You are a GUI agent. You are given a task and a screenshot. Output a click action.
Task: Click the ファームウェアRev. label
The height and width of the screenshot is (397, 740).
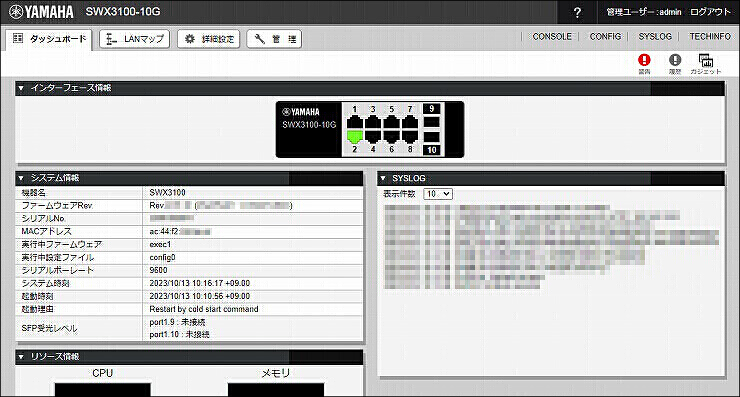[57, 206]
